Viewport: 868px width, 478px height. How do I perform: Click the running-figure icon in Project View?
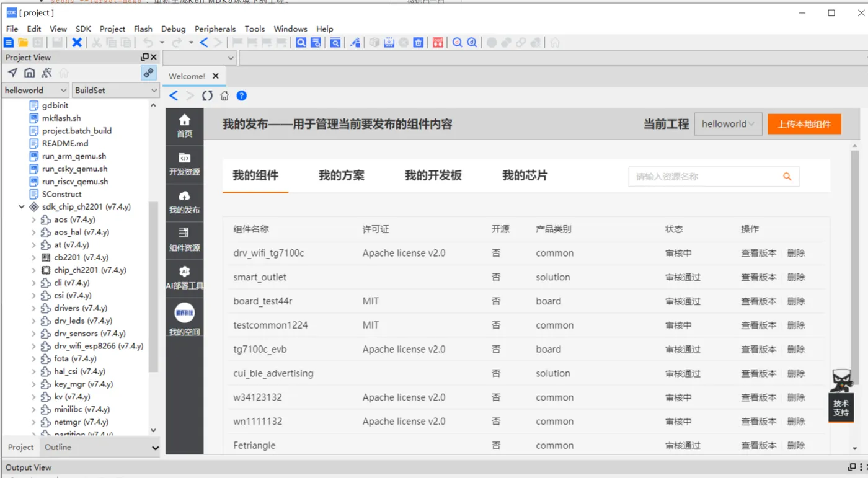click(46, 73)
